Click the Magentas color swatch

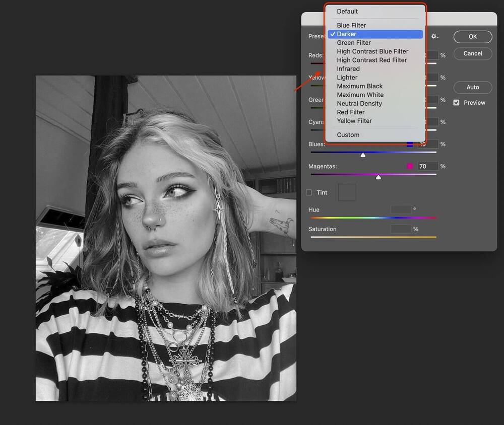coord(409,166)
